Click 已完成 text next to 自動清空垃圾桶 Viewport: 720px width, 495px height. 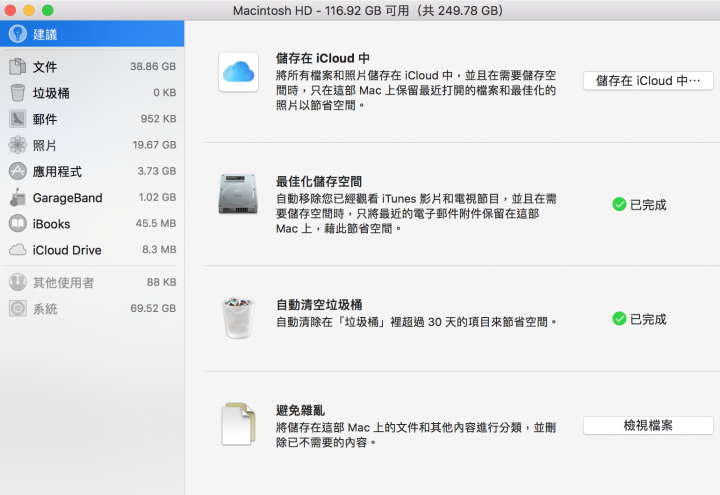coord(648,319)
